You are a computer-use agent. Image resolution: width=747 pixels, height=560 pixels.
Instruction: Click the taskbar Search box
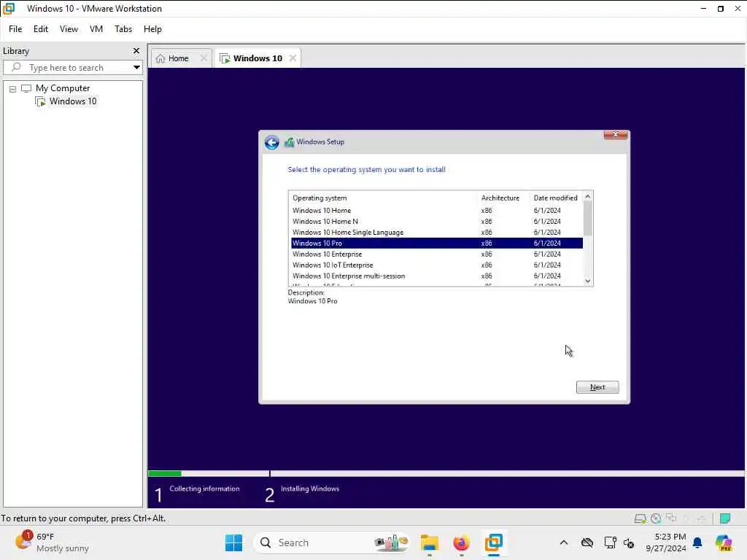[x=332, y=542]
